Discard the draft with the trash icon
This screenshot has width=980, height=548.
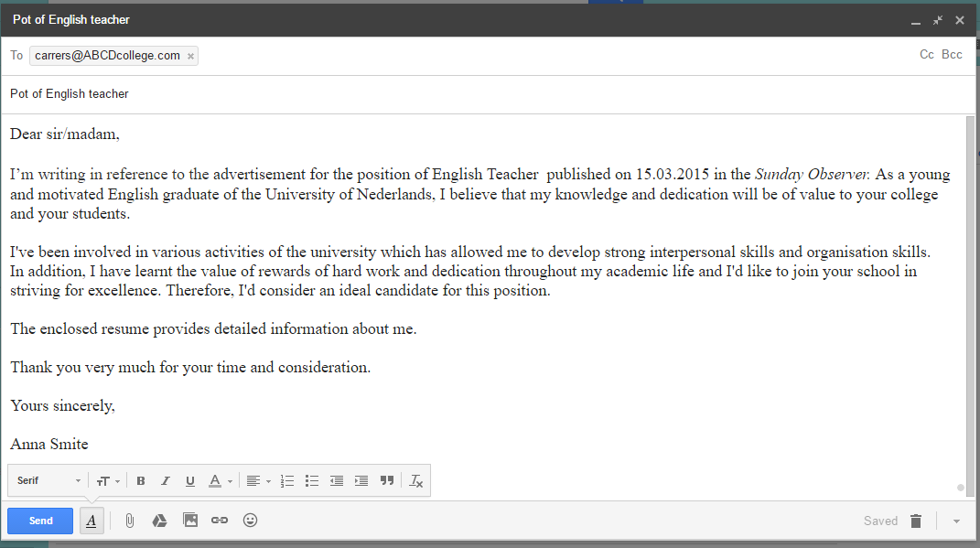pos(916,520)
